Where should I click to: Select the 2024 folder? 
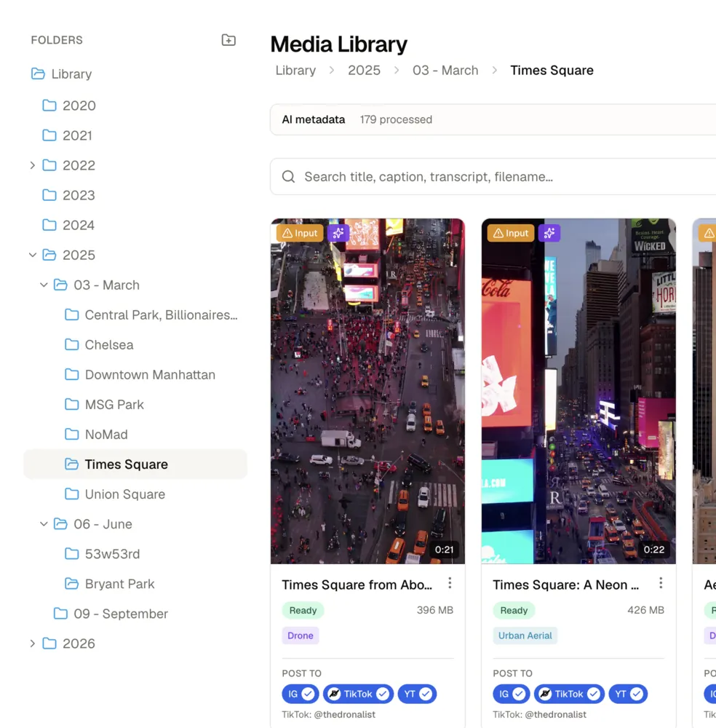(135, 225)
